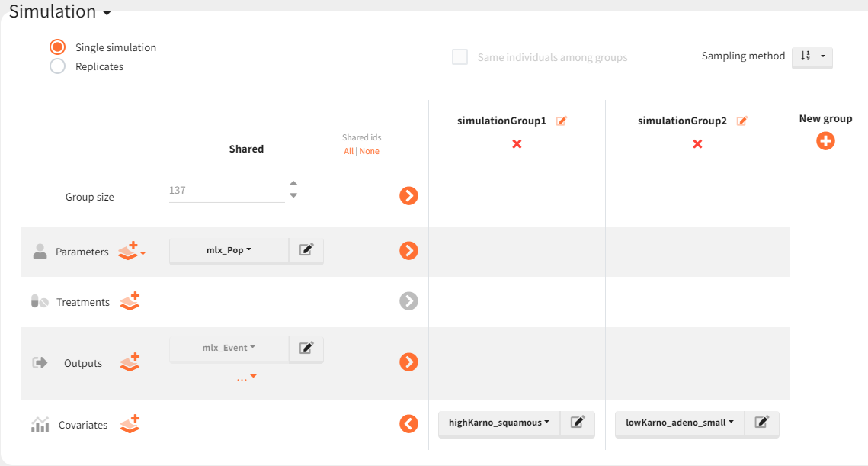Image resolution: width=868 pixels, height=466 pixels.
Task: Increase group size with up arrow
Action: tap(293, 183)
